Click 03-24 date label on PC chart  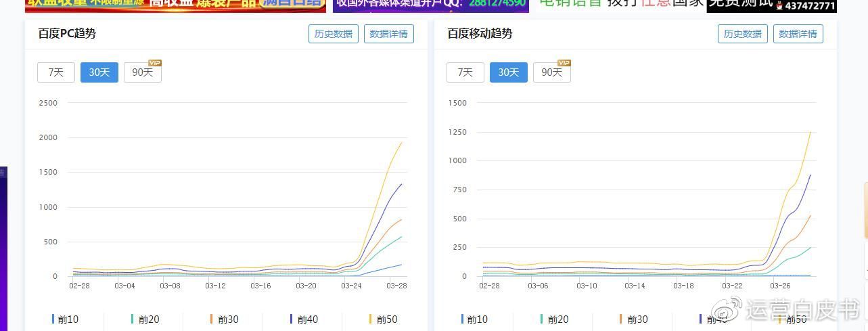[x=351, y=286]
